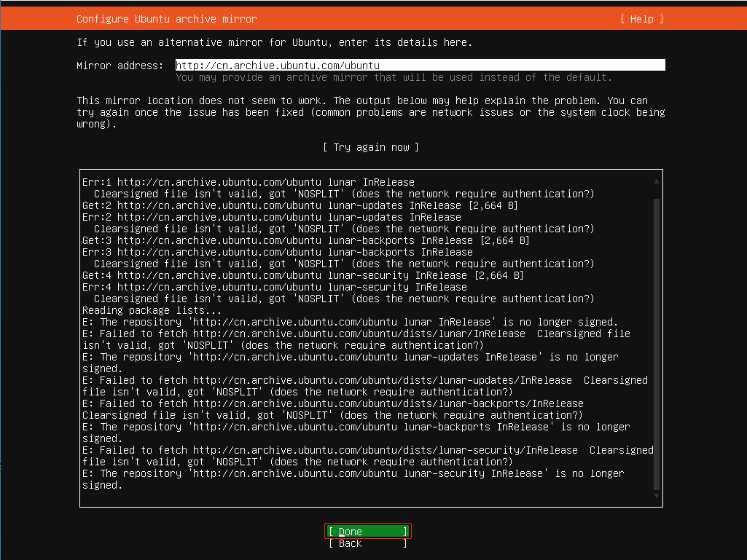
Task: Click 'If you use an alternative mirror' text
Action: (x=275, y=42)
